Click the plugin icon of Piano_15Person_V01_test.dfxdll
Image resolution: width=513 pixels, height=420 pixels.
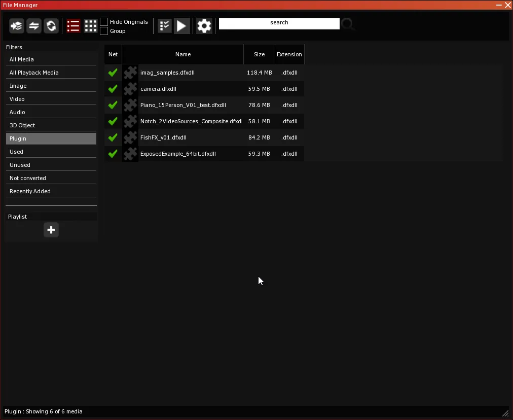[x=130, y=105]
